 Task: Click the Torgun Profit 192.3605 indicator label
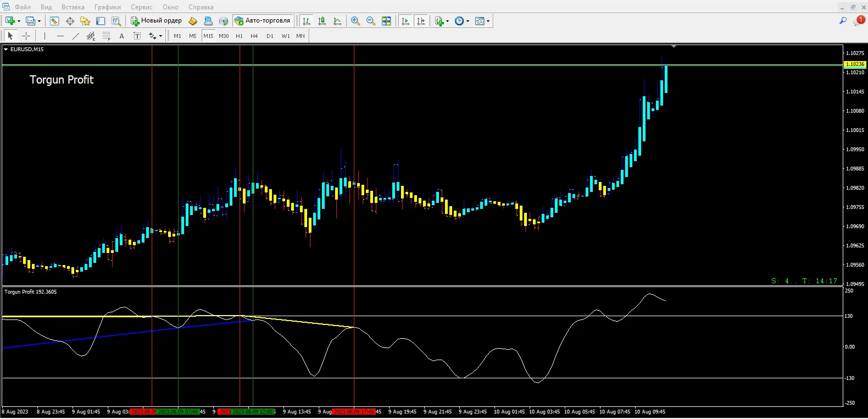pyautogui.click(x=31, y=292)
